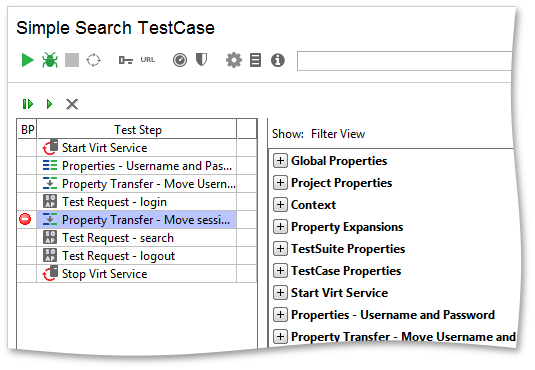
Task: Set breakpoint cell for Test Request - login
Action: [27, 202]
